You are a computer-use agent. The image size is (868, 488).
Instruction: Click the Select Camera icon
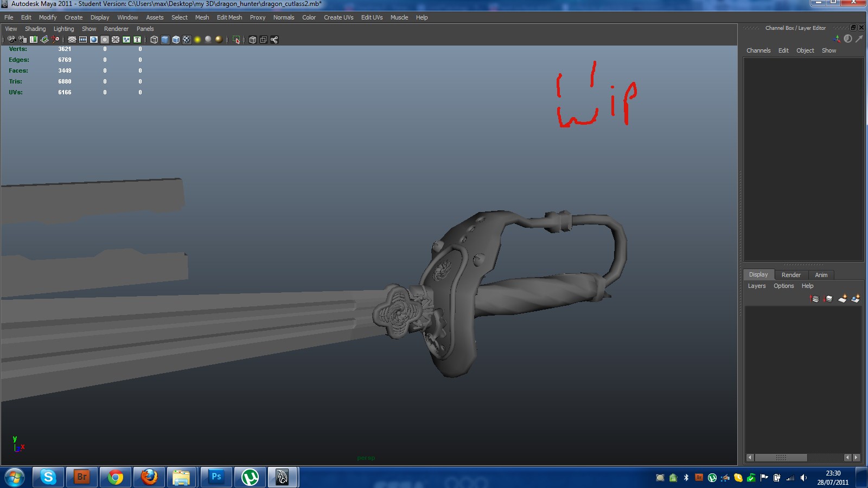click(x=11, y=40)
